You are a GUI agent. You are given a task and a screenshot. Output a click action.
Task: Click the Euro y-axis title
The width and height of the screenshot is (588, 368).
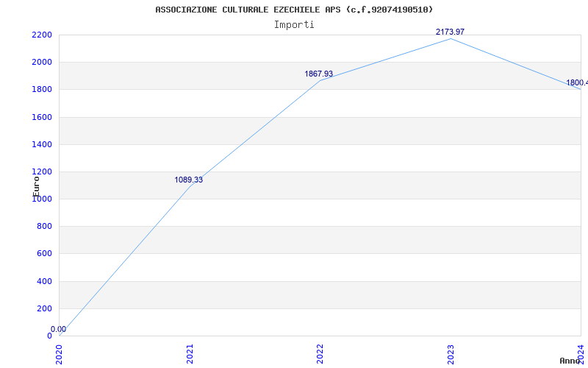click(36, 187)
